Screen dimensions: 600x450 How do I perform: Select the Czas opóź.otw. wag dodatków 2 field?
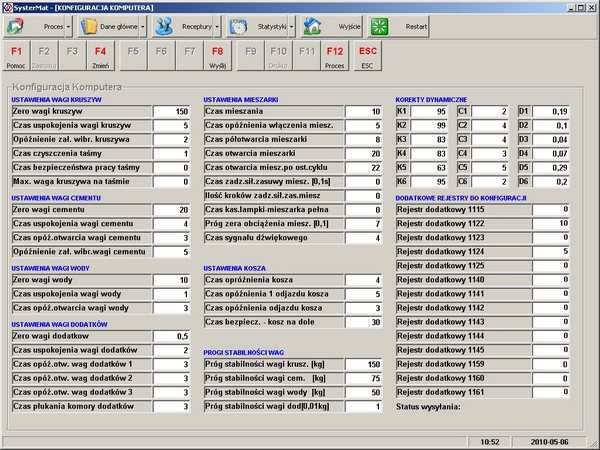[x=171, y=378]
